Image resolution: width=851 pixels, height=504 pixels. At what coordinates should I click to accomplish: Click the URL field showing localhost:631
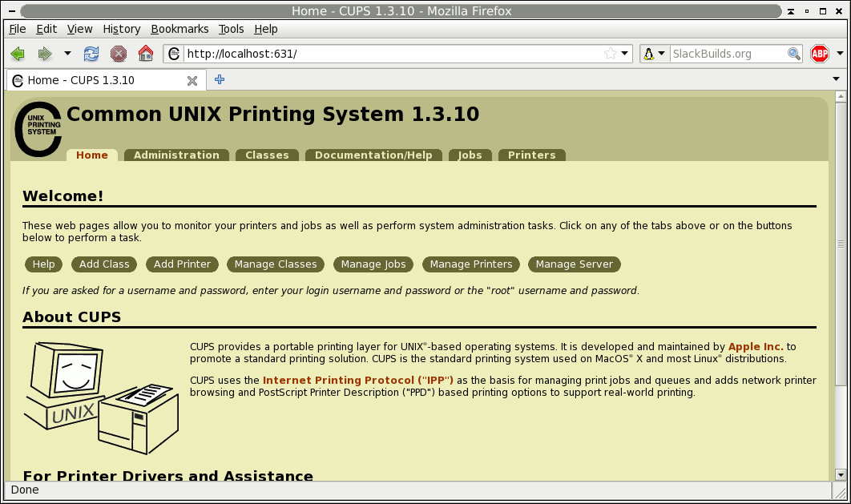[x=393, y=54]
